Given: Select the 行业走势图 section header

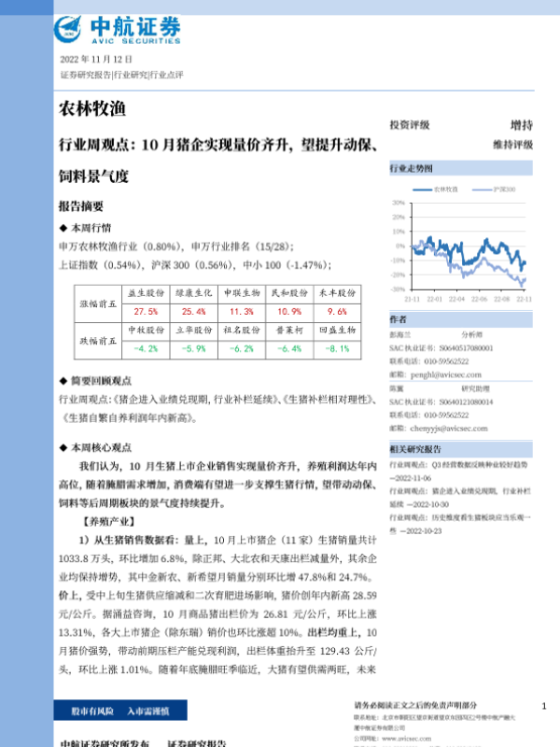Looking at the screenshot, I should 411,170.
